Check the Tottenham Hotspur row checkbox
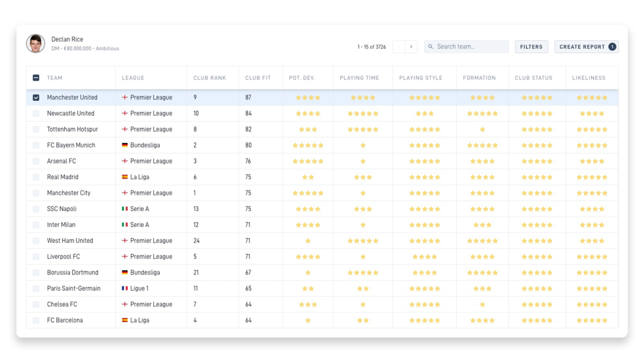This screenshot has width=644, height=362. point(36,129)
